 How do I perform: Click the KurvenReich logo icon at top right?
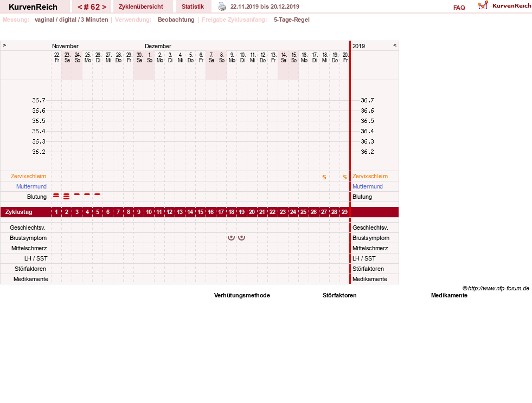483,5
